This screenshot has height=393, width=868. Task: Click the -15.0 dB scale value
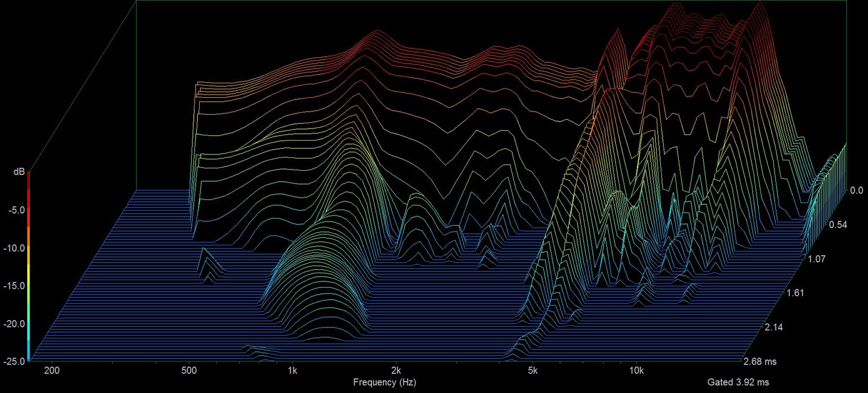[x=13, y=285]
